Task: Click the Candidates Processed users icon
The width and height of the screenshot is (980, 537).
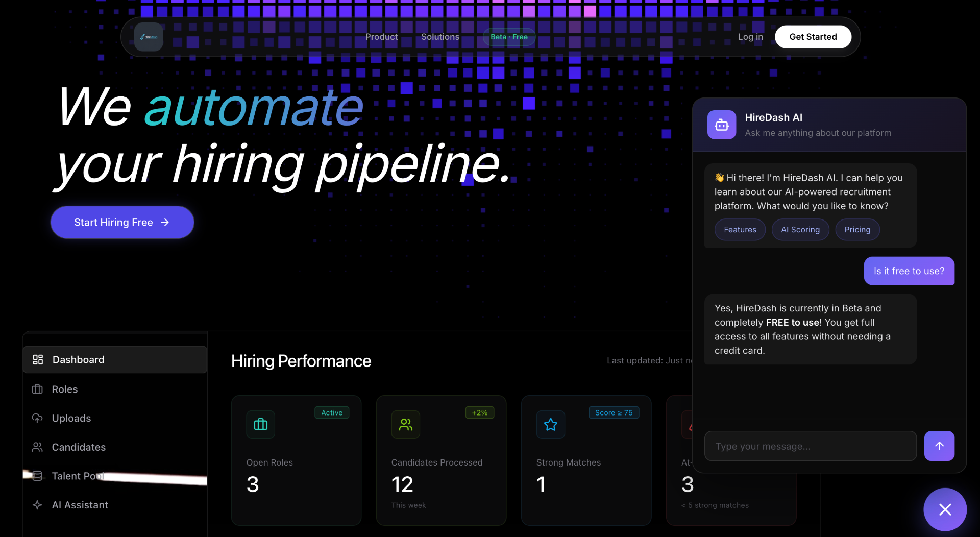Action: pyautogui.click(x=406, y=424)
